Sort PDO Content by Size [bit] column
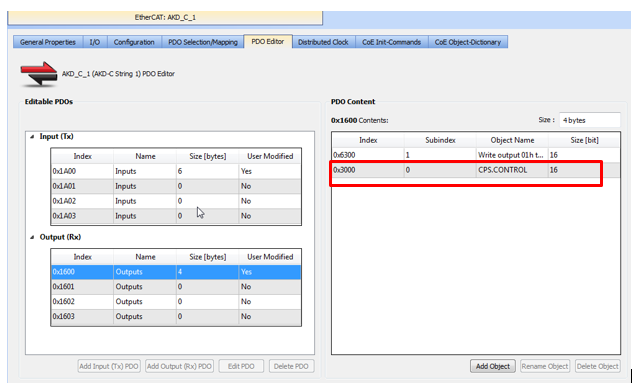This screenshot has width=639, height=390. point(584,140)
